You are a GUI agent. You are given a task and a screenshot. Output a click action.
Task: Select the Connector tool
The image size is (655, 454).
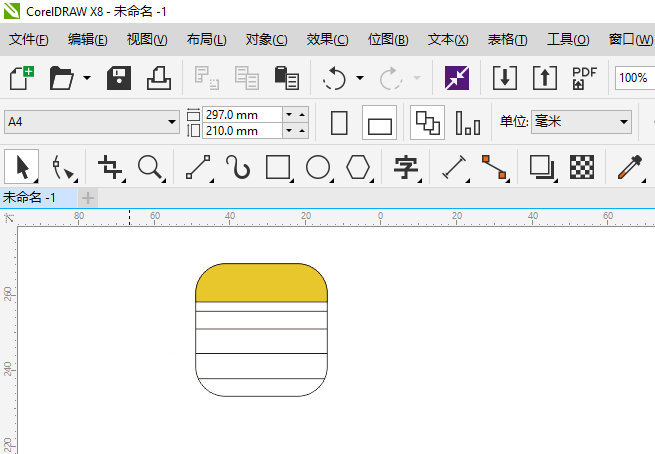(495, 167)
